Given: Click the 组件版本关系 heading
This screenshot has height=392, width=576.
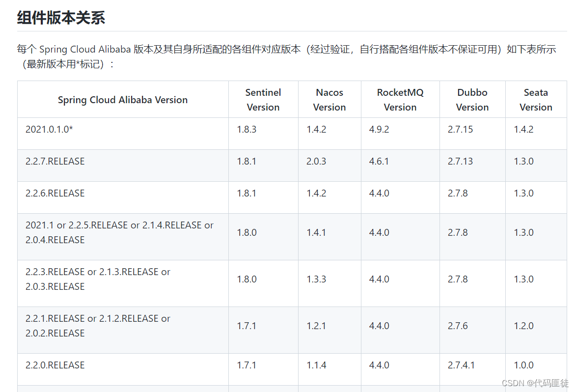Looking at the screenshot, I should (61, 18).
